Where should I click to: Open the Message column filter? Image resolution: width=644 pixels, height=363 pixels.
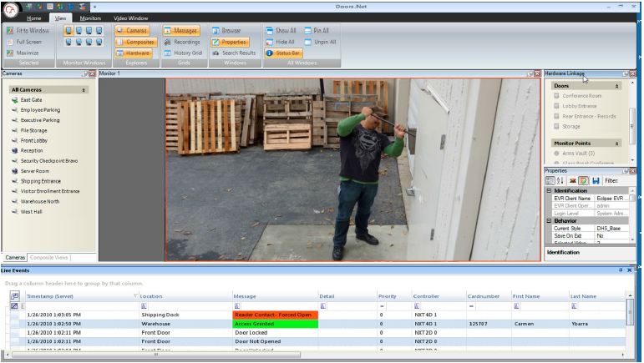click(237, 306)
